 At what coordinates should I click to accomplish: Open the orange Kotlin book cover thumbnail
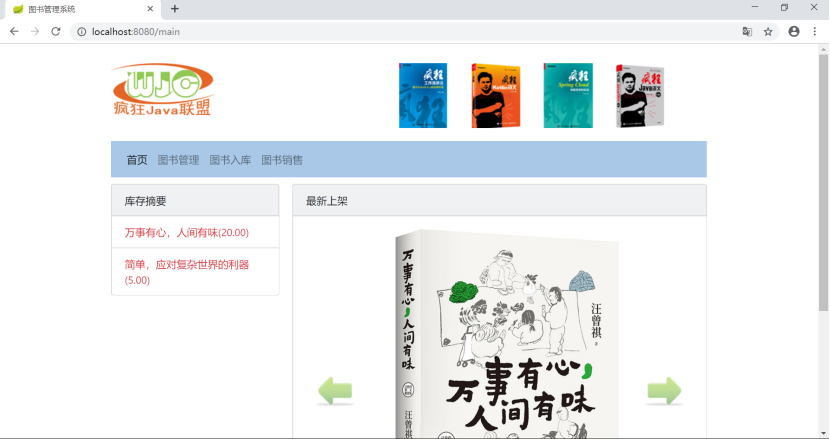click(x=495, y=96)
